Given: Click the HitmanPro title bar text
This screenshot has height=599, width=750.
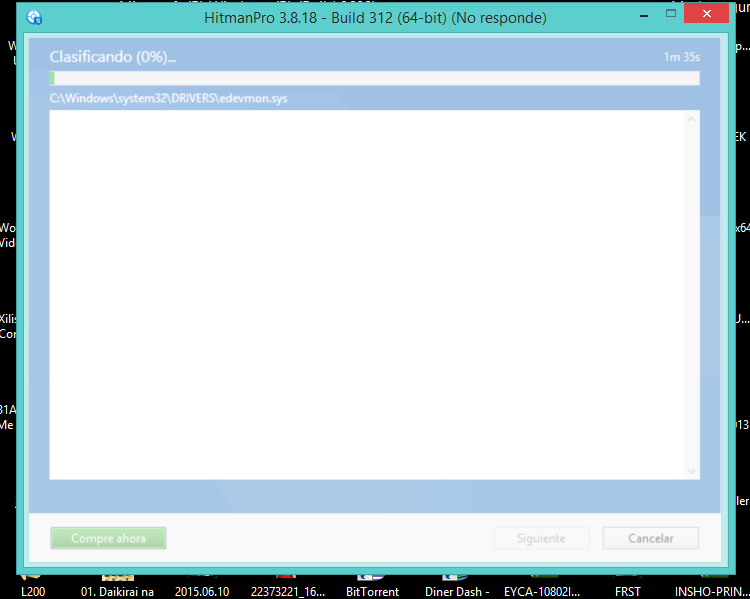Looking at the screenshot, I should (375, 18).
